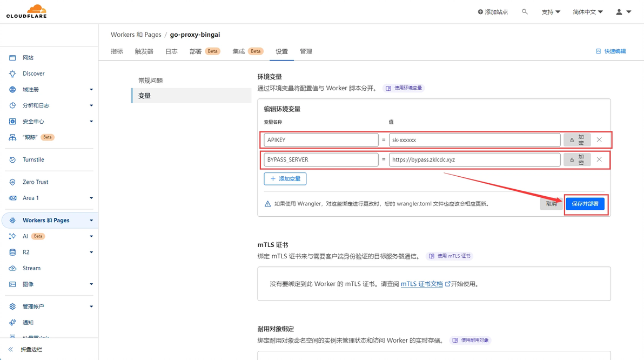Click the Zero Trust icon
This screenshot has height=360, width=644.
tap(13, 182)
